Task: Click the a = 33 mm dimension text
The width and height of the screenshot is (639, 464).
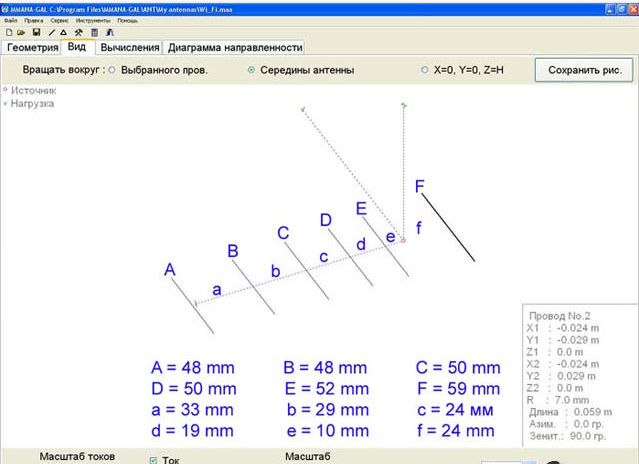Action: pos(192,410)
